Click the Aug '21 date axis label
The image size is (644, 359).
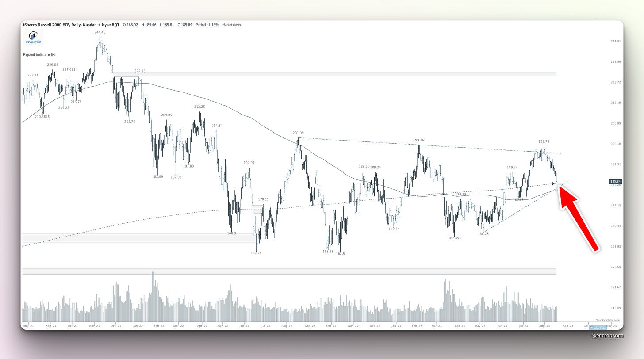tap(27, 326)
